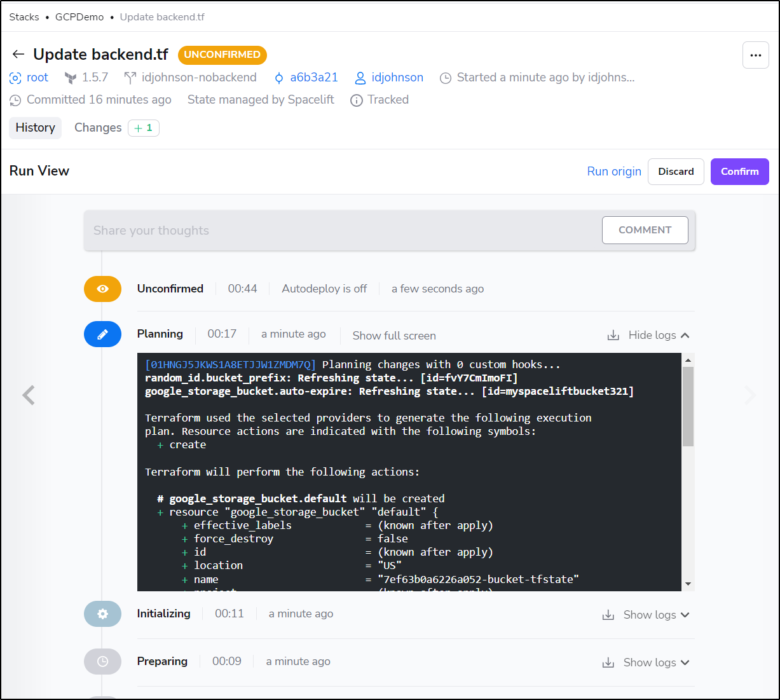Collapse Planning logs with Hide logs
This screenshot has width=780, height=700.
[659, 335]
